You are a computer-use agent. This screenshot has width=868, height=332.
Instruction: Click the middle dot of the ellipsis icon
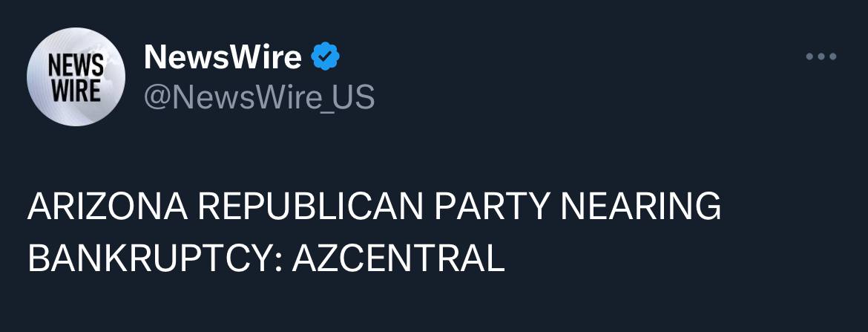(822, 56)
